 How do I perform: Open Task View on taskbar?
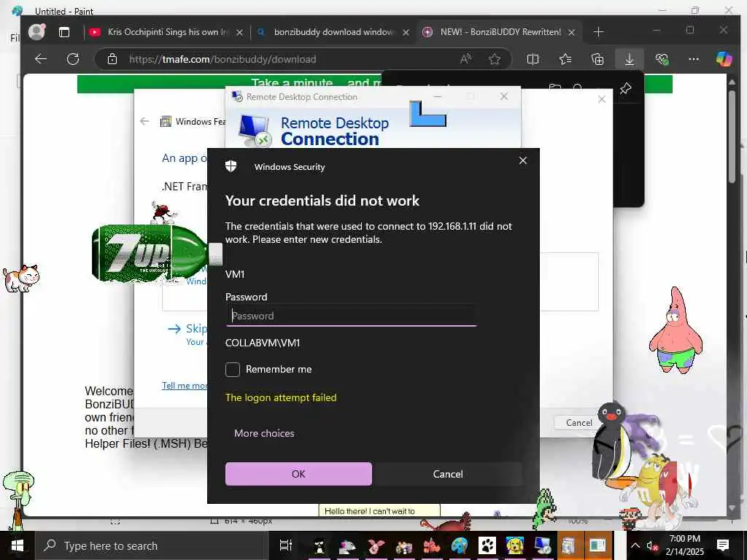pyautogui.click(x=285, y=545)
